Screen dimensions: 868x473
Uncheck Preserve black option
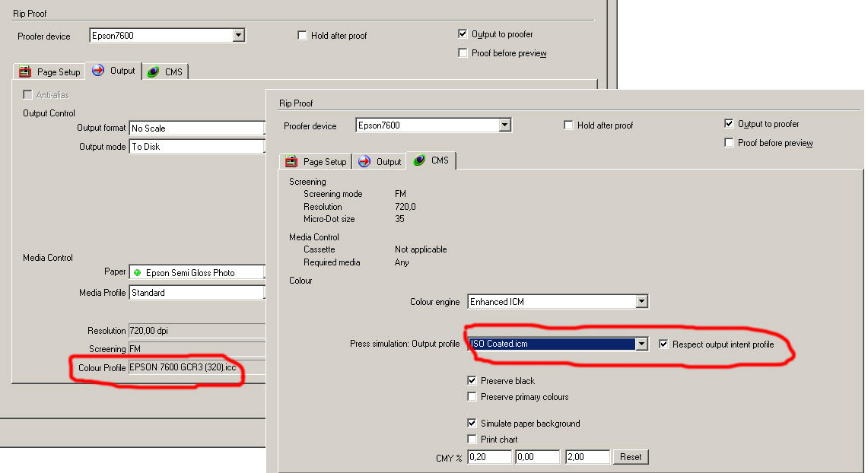(472, 381)
